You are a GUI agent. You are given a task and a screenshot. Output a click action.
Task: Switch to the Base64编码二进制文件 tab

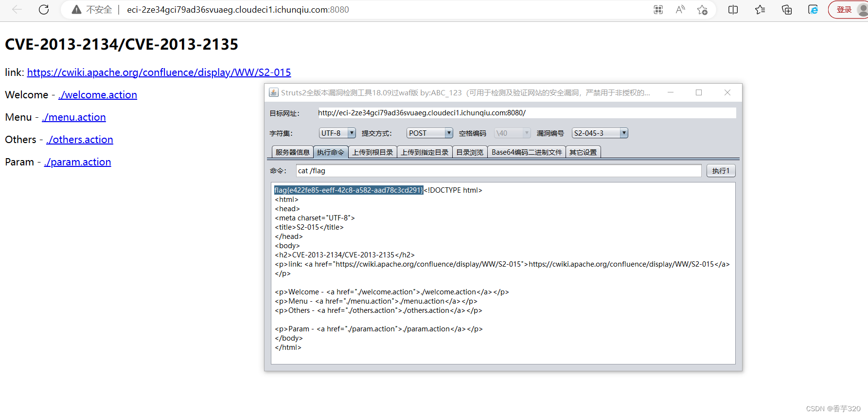point(527,152)
